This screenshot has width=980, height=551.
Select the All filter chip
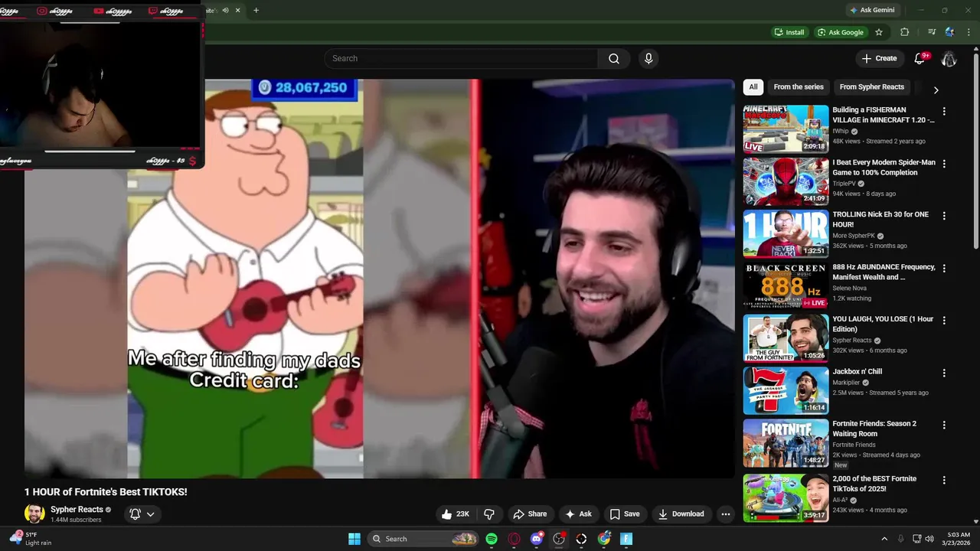(753, 87)
